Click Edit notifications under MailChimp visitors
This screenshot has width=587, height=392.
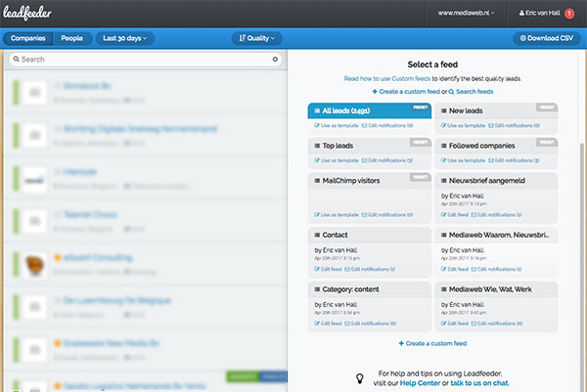point(387,215)
